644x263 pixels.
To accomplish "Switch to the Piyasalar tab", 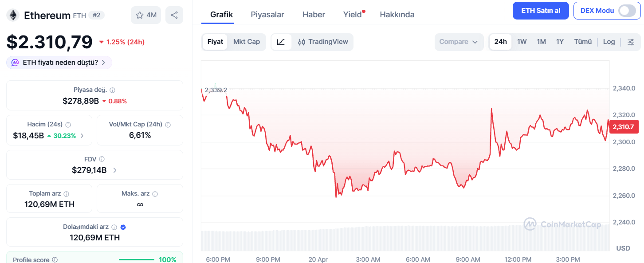I will tap(267, 14).
